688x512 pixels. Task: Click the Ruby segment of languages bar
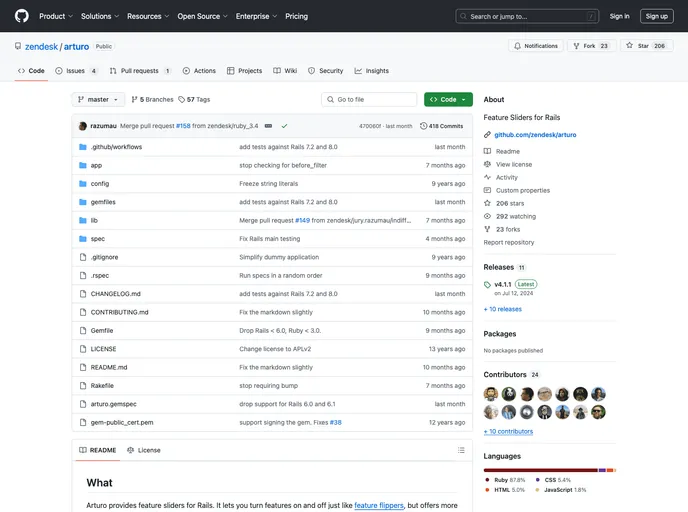tap(541, 470)
